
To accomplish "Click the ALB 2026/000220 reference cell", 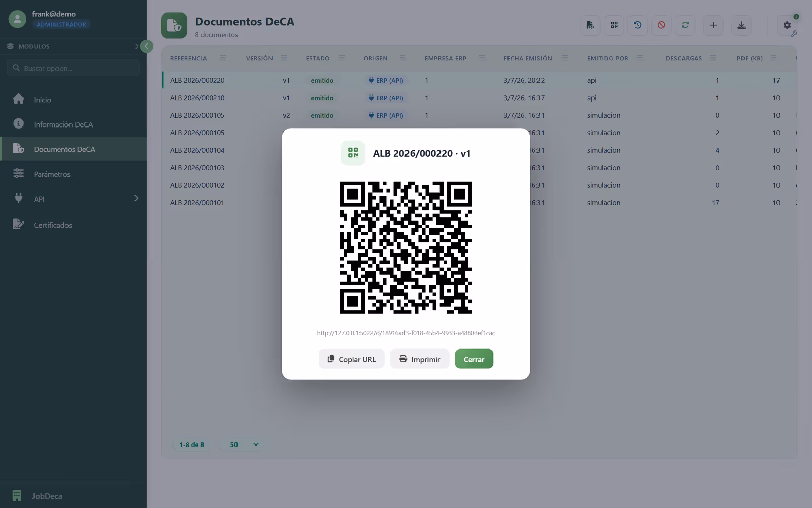I will click(x=197, y=80).
